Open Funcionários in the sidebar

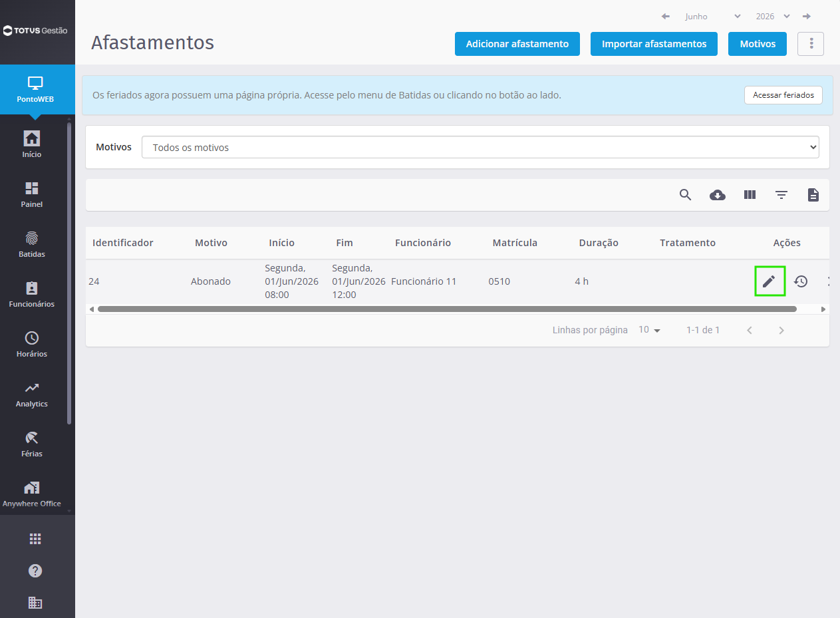(x=32, y=295)
